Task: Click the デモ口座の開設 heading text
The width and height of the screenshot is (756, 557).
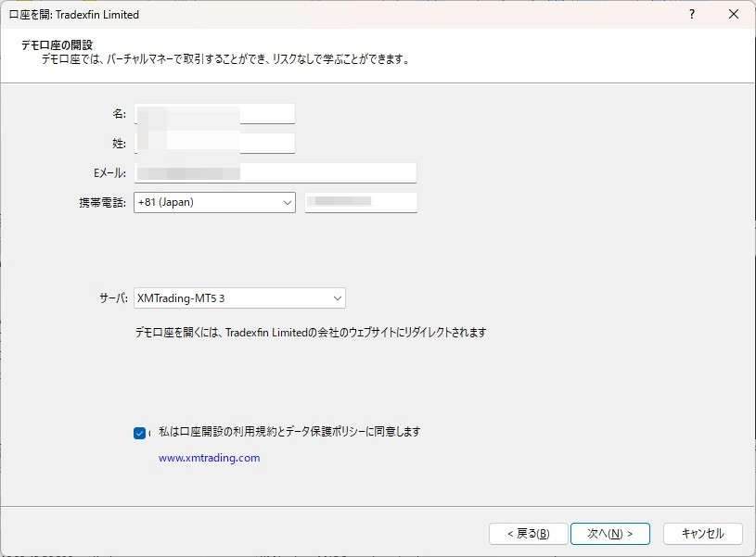Action: click(57, 44)
